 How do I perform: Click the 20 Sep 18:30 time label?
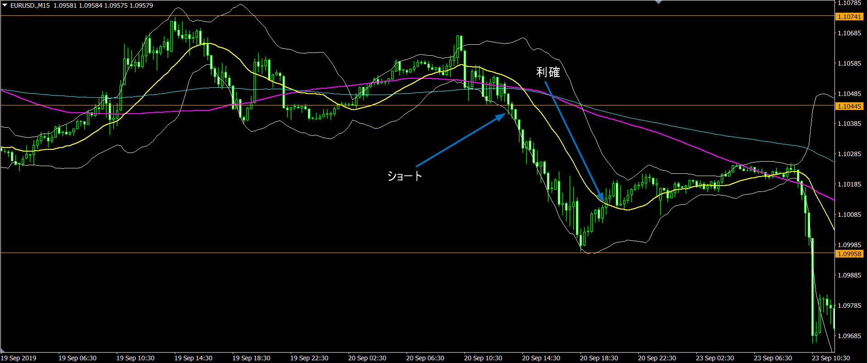(599, 358)
